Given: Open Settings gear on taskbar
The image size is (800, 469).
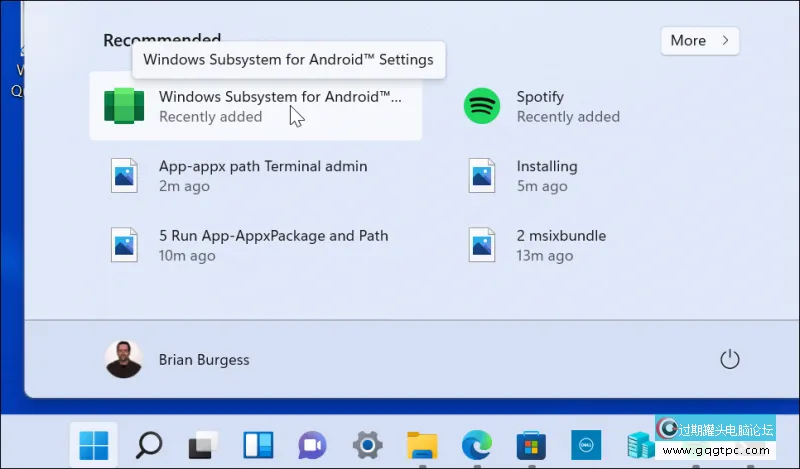Looking at the screenshot, I should point(367,444).
